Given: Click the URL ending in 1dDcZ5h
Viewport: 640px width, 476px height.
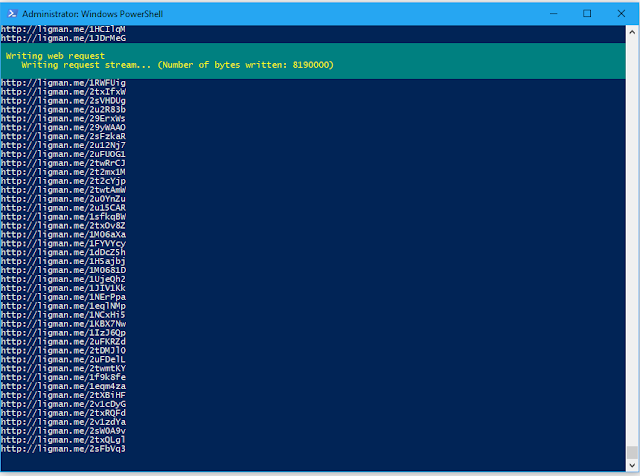Looking at the screenshot, I should click(63, 253).
